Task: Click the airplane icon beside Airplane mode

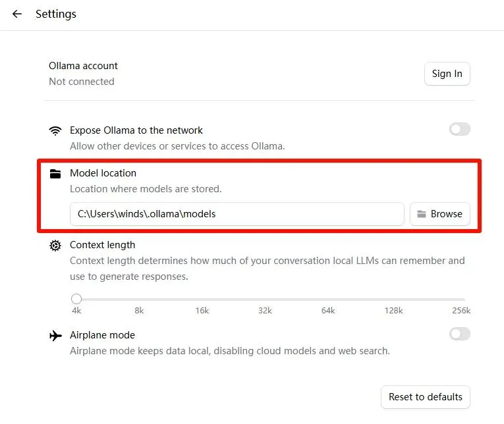Action: [55, 336]
